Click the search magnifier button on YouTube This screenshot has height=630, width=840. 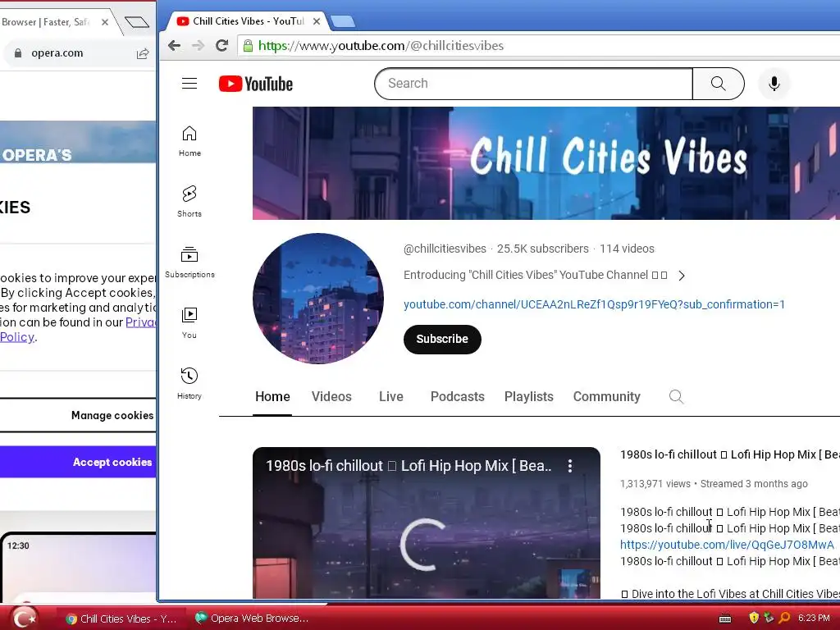(x=719, y=84)
